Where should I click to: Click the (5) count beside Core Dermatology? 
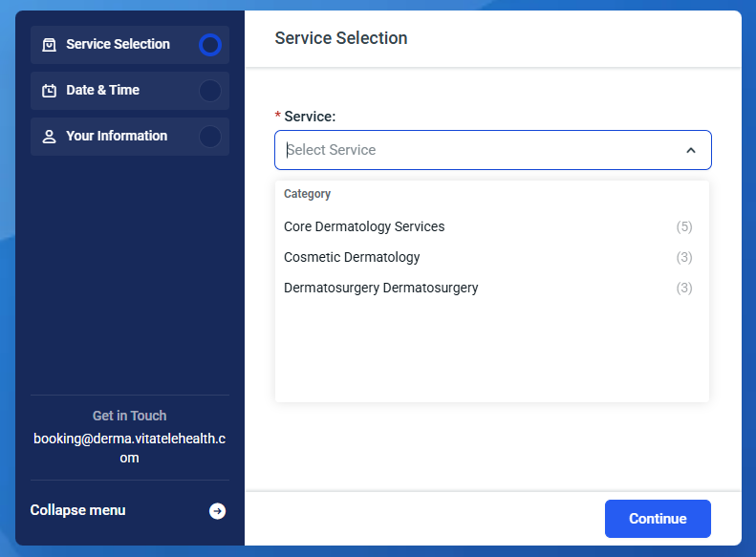point(683,226)
